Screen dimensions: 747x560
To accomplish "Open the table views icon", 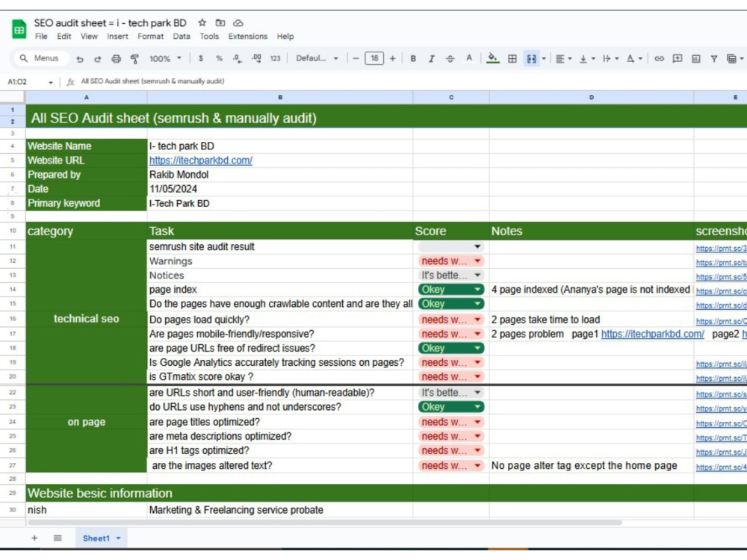I will 732,58.
